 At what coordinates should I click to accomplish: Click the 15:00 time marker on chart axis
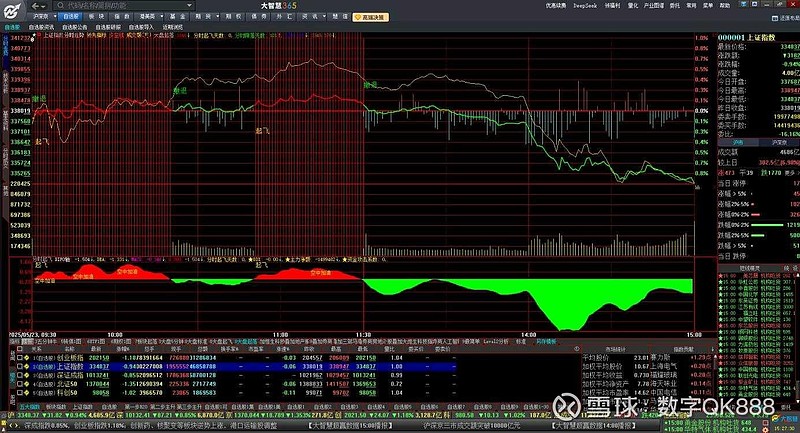coord(694,335)
